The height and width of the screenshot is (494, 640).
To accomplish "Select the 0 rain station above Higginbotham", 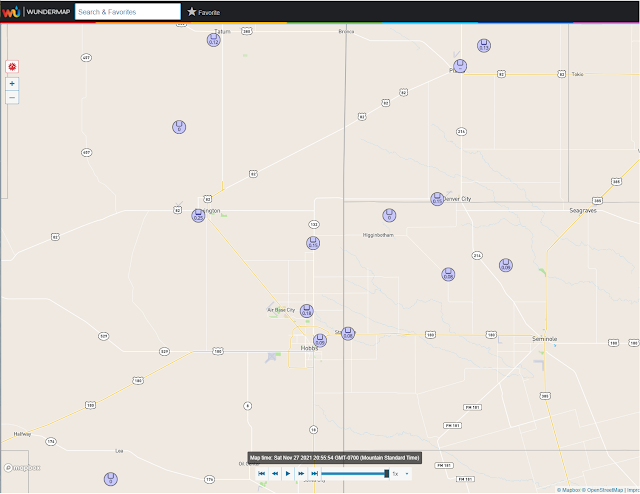I will click(x=389, y=216).
